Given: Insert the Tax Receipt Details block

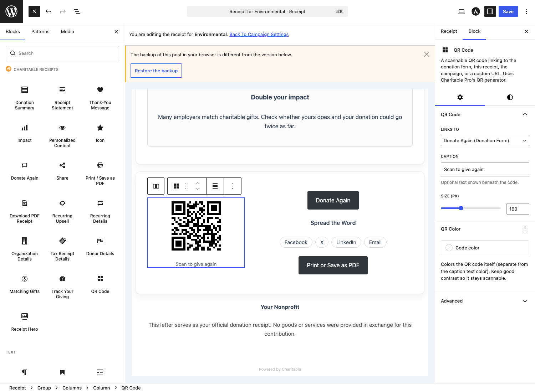Looking at the screenshot, I should 62,249.
